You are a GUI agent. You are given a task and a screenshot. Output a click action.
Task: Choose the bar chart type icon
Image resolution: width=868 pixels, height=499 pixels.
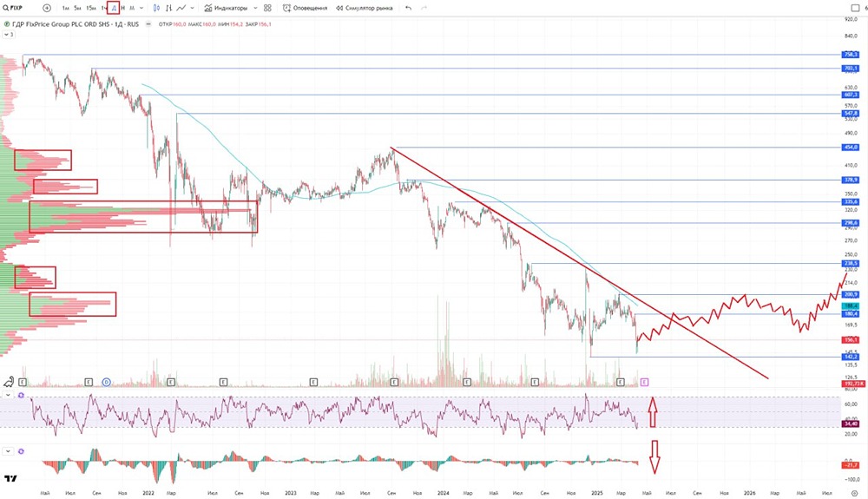(169, 9)
